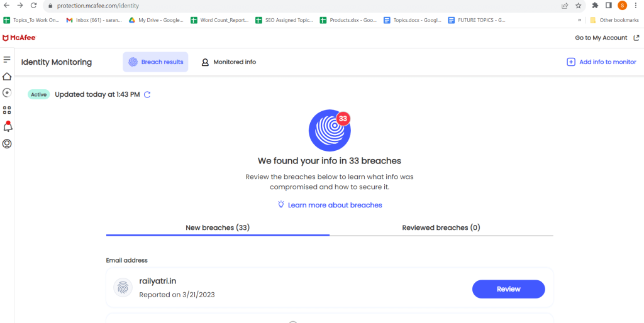Open Learn more about breaches link
This screenshot has height=323, width=644.
point(335,205)
